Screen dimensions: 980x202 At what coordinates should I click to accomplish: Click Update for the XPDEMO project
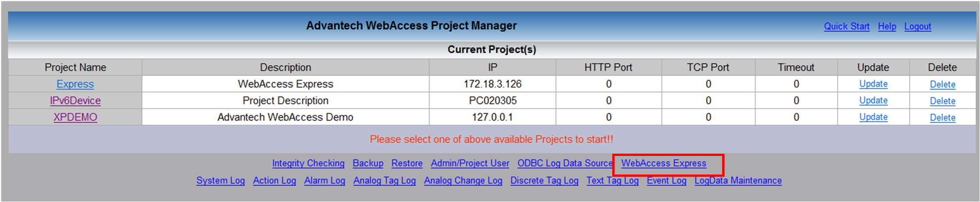pos(873,117)
